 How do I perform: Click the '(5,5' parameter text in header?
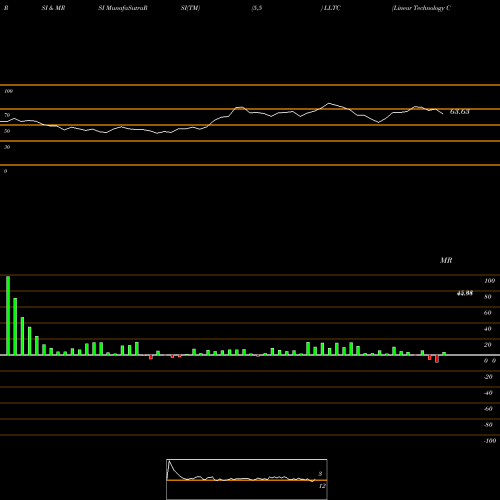(x=257, y=8)
